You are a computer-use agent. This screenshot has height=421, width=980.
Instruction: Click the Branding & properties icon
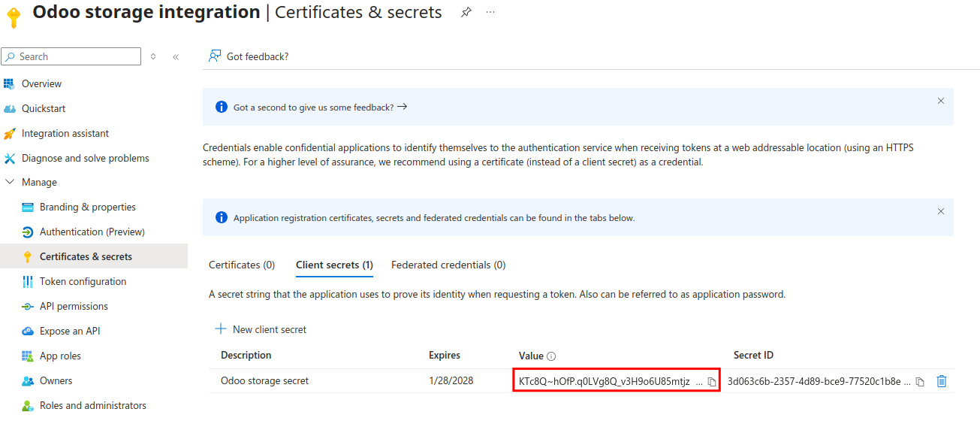coord(28,207)
